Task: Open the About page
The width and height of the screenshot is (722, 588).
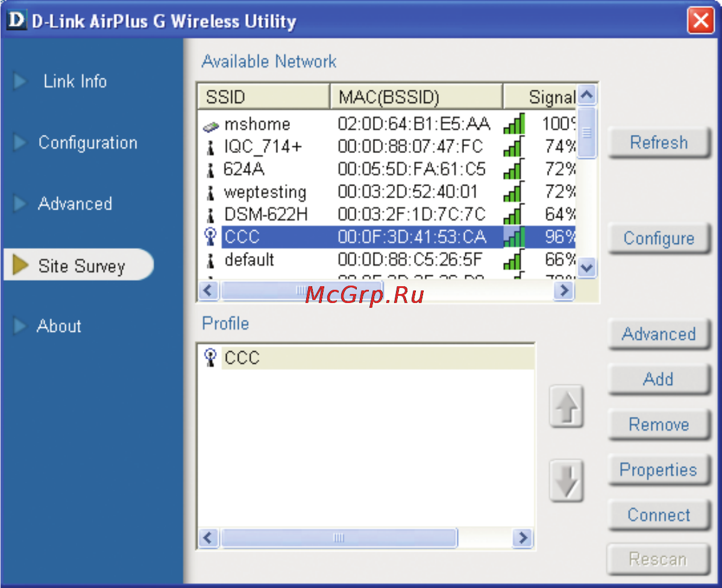Action: [58, 326]
